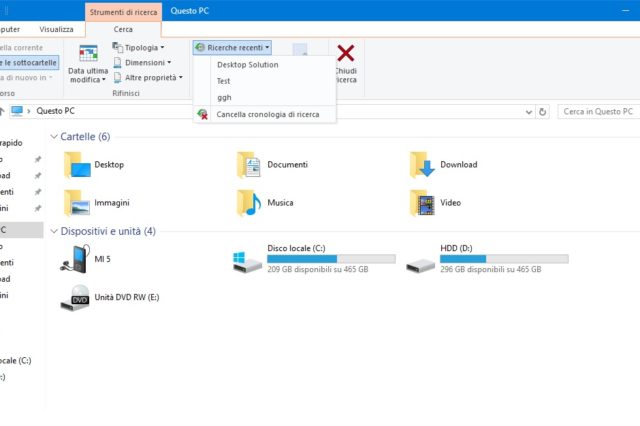Viewport: 640px width, 426px height.
Task: Click the Cerca in Questo PC search box
Action: 596,111
